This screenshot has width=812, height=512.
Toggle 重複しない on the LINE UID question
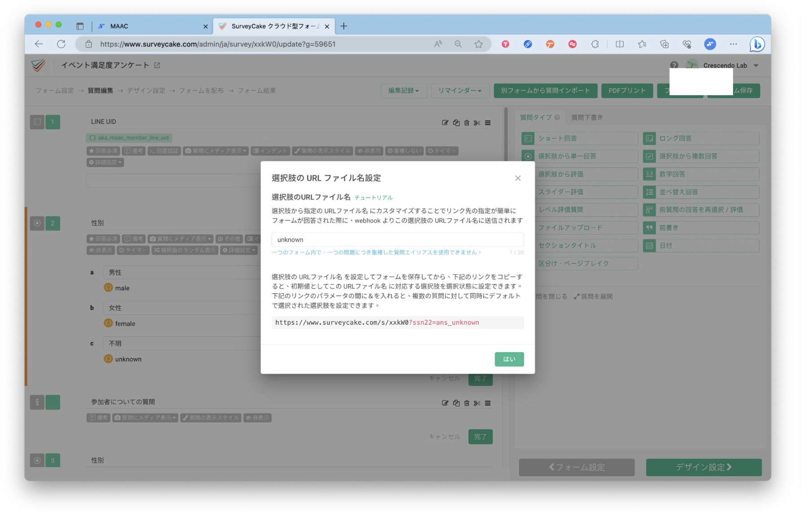pyautogui.click(x=404, y=151)
